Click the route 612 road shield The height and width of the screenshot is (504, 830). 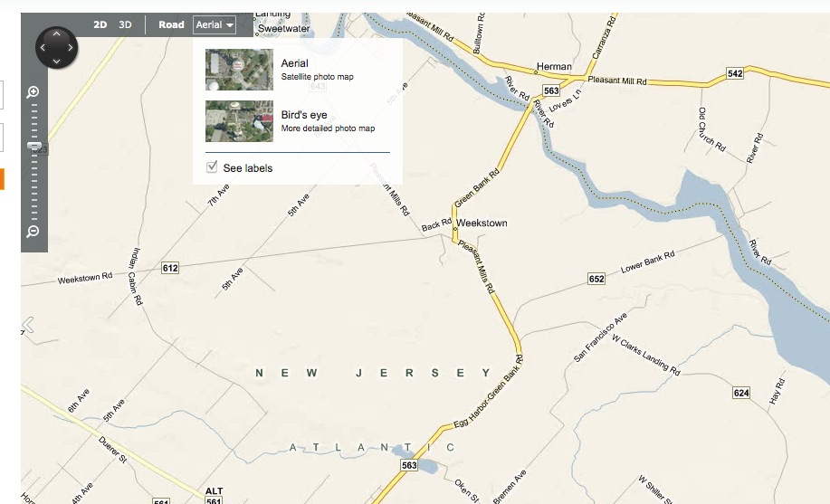click(170, 268)
